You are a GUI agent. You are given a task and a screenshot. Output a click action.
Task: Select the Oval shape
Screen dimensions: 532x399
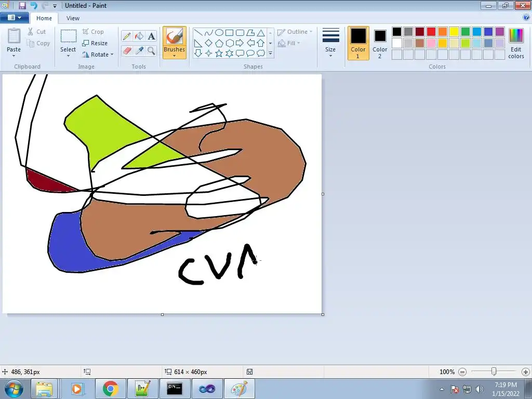[219, 33]
